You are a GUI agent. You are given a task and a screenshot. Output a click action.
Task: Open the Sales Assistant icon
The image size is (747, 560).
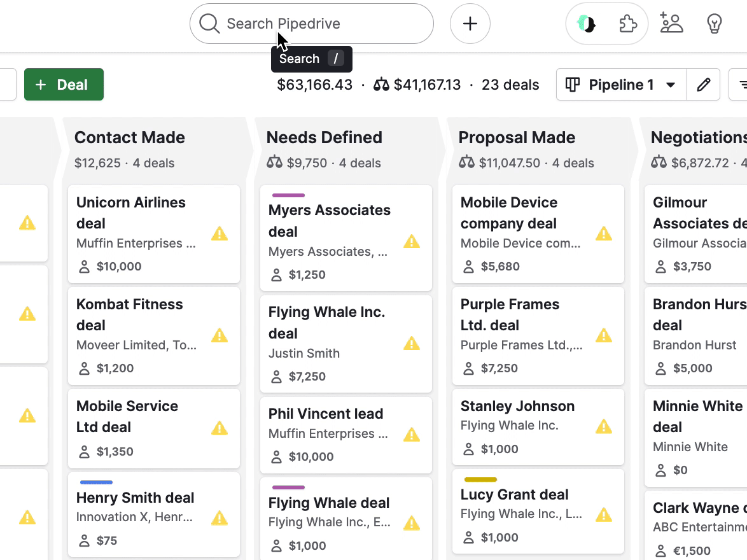point(587,24)
